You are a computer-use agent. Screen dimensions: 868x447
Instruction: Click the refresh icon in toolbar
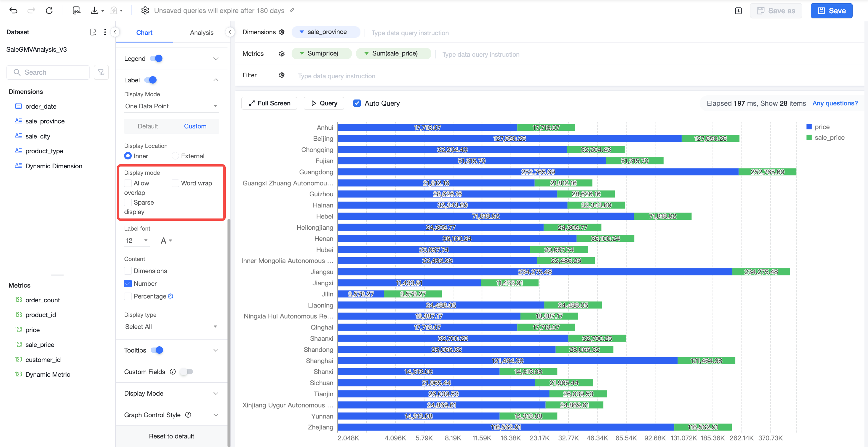tap(49, 10)
